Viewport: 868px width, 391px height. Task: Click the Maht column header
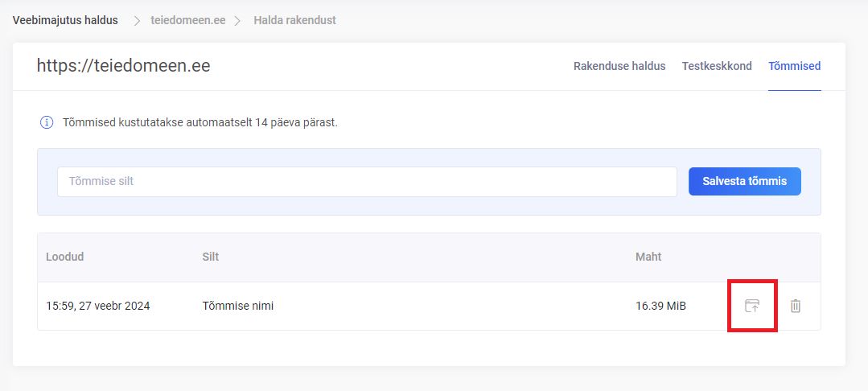648,257
